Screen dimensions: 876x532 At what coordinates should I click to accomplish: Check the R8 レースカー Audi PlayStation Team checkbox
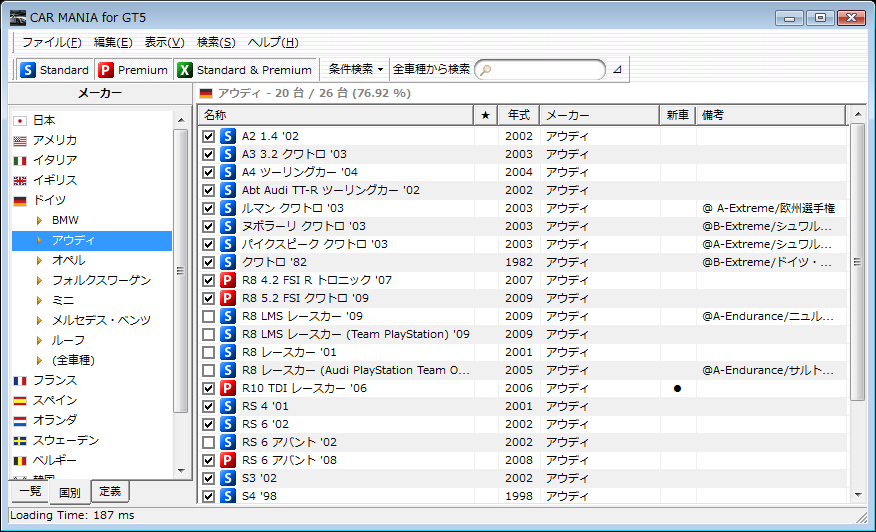pos(208,370)
